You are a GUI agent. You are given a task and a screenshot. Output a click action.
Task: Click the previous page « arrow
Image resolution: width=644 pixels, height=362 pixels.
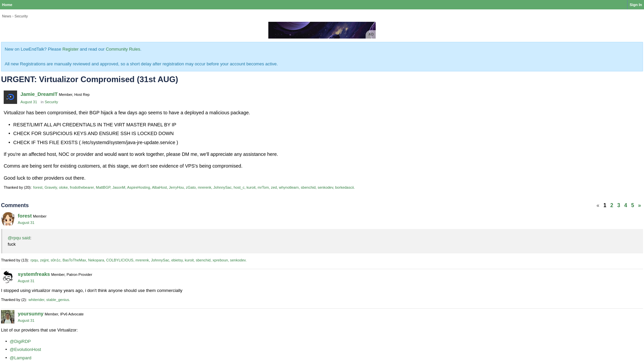pos(598,205)
